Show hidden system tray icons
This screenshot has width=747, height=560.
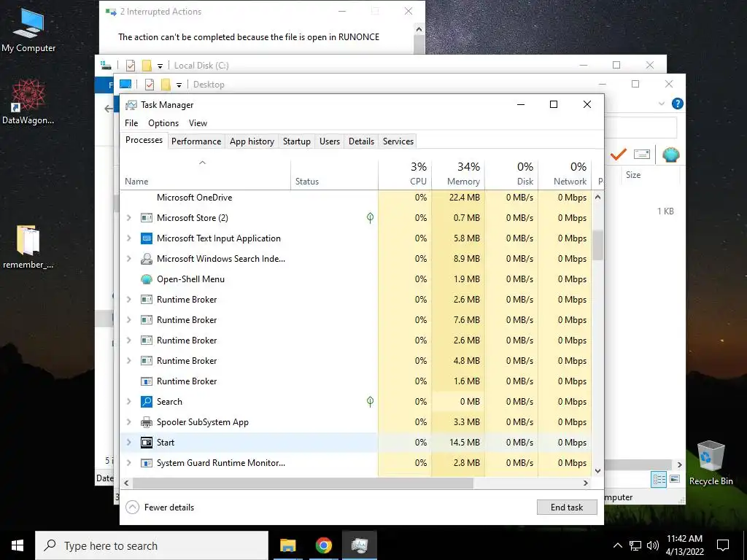[617, 545]
